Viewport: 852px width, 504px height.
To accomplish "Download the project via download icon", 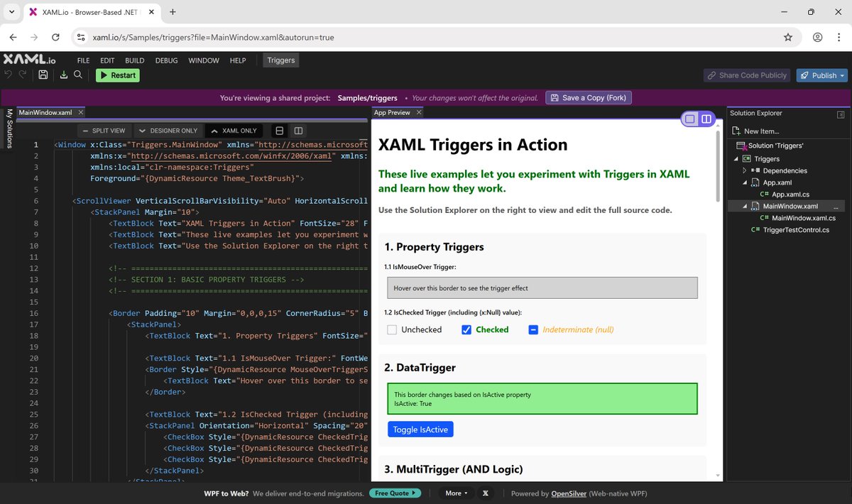I will click(x=64, y=75).
